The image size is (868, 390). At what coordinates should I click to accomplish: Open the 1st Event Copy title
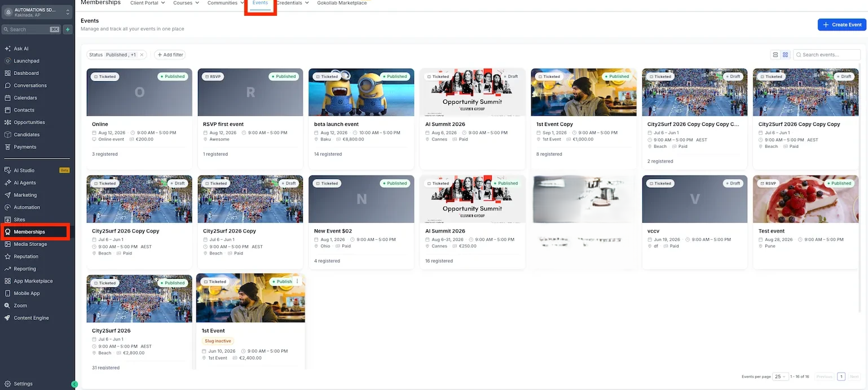(554, 124)
